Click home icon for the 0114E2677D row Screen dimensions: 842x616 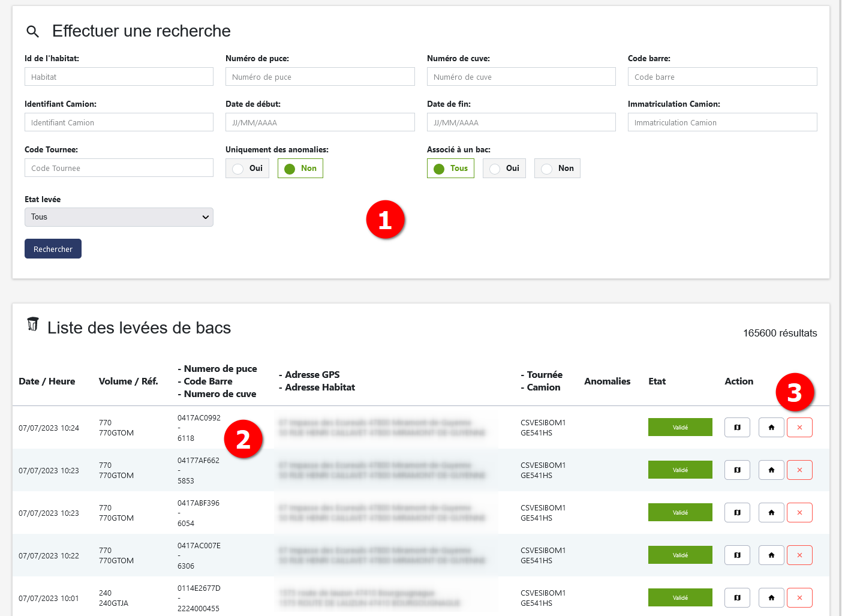pos(771,598)
